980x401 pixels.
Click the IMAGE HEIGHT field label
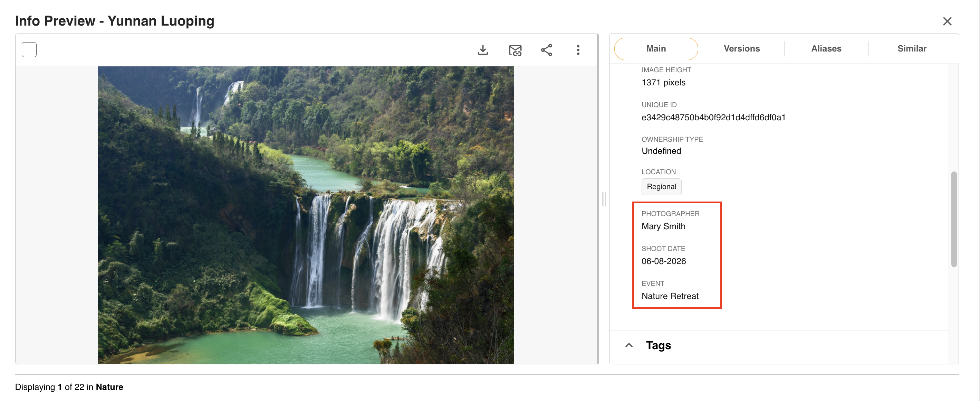[x=666, y=70]
